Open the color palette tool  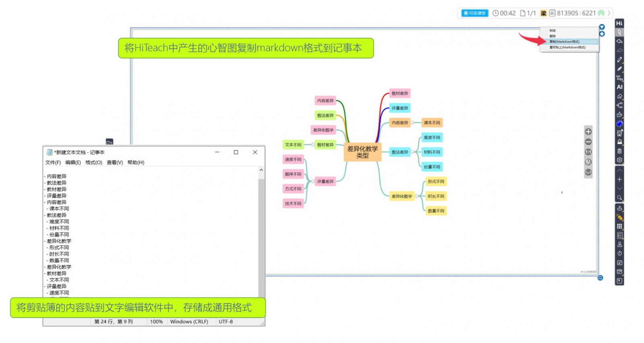[619, 124]
